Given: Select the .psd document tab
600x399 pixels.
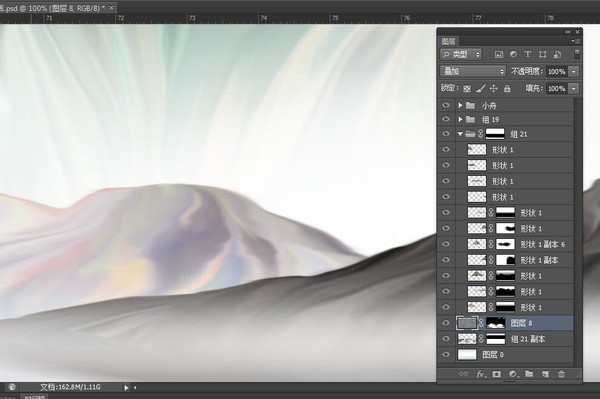Looking at the screenshot, I should (54, 8).
